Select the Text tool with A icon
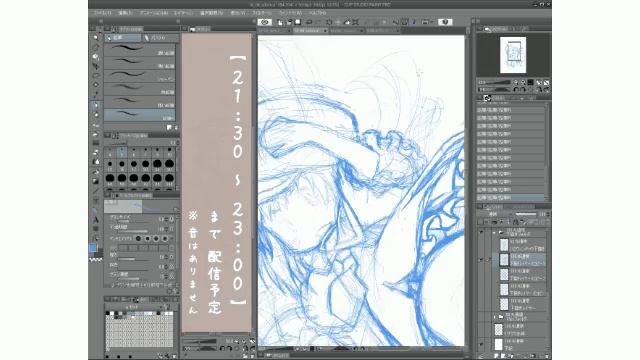This screenshot has height=360, width=640. [x=96, y=220]
